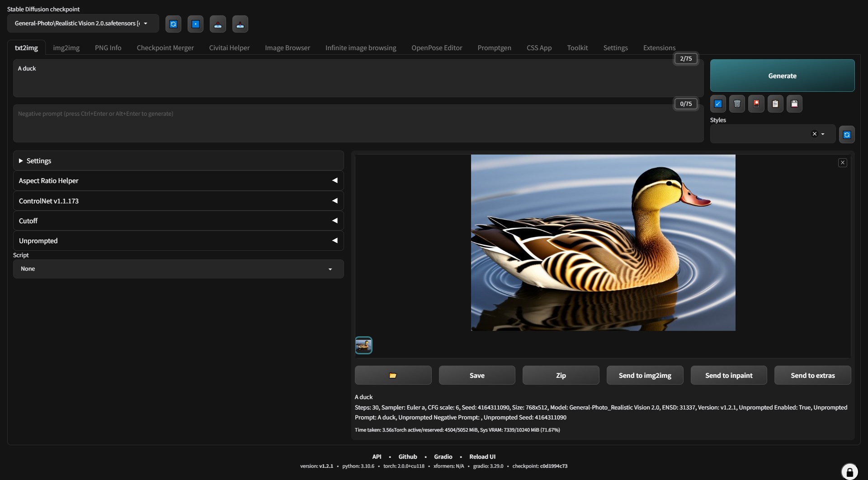Image resolution: width=868 pixels, height=480 pixels.
Task: Click the blue asterisk icon beside checkpoint
Action: (195, 24)
